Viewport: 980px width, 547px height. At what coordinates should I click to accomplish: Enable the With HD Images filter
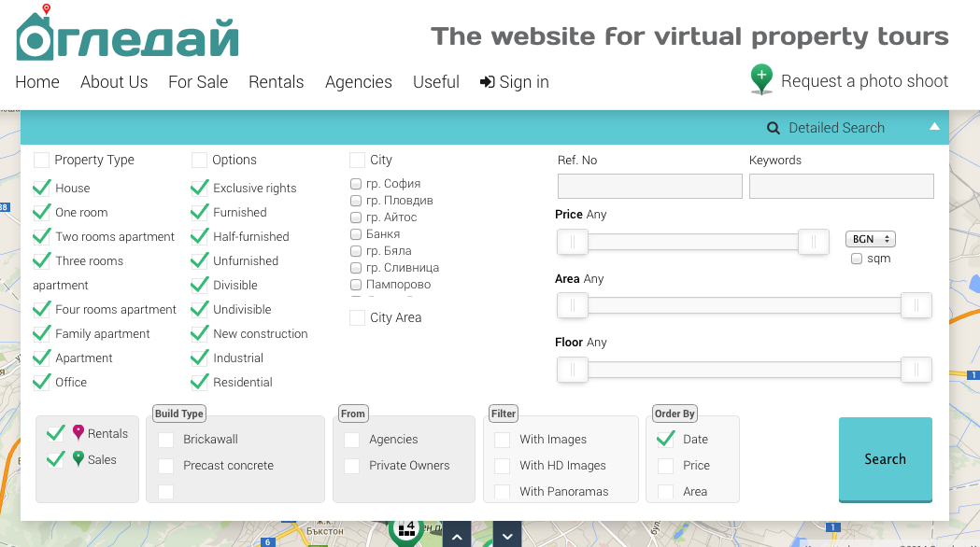pyautogui.click(x=503, y=466)
